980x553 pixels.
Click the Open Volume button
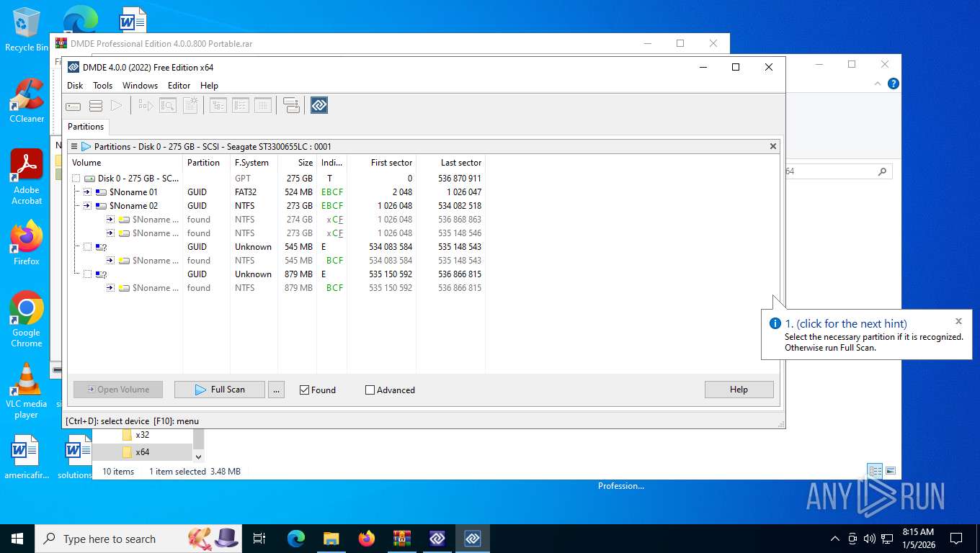click(118, 390)
